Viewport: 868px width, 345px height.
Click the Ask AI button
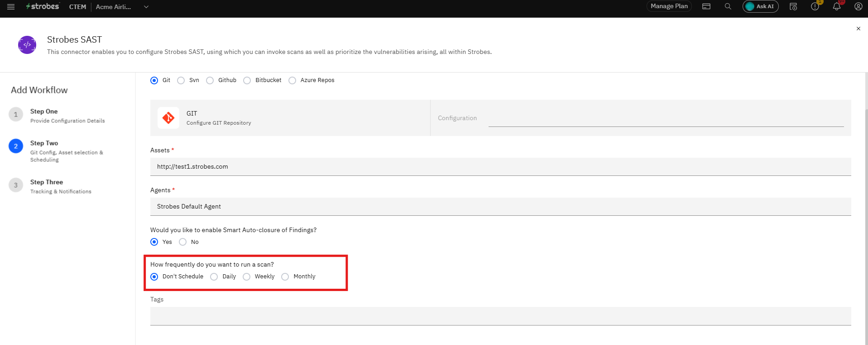point(761,6)
